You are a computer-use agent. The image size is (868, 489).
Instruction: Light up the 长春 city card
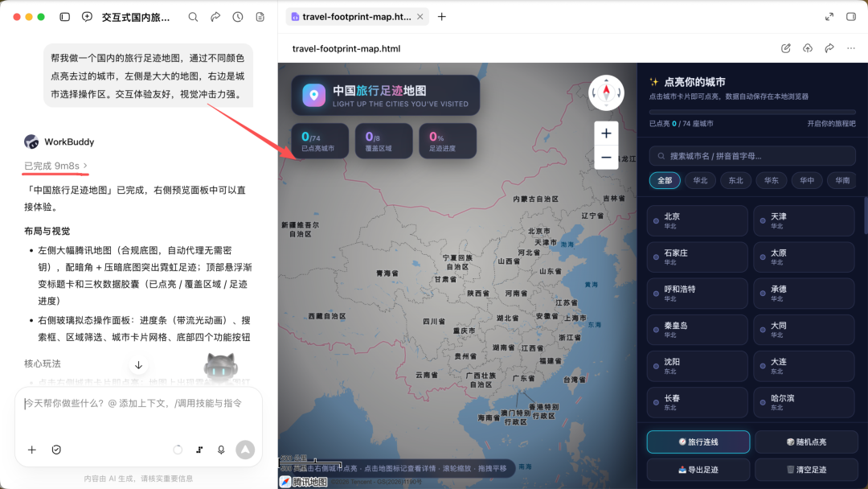point(697,402)
